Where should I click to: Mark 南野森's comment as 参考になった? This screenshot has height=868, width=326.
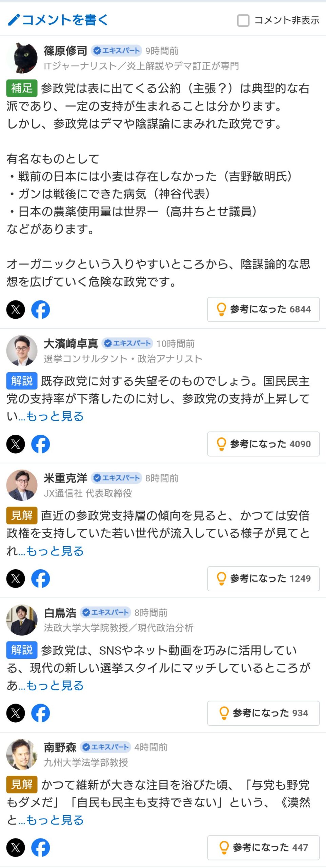pos(263,847)
